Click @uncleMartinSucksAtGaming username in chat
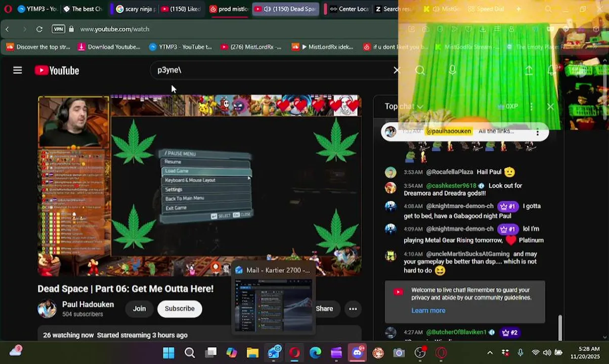Screen dimensions: 609x364 point(468,254)
